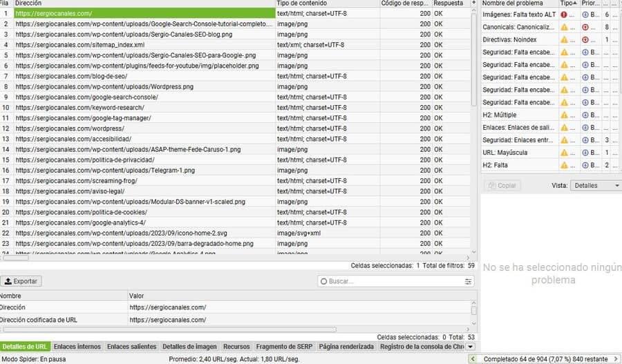Click the warning triangle in Canonicals row
This screenshot has height=364, width=622.
pos(564,27)
